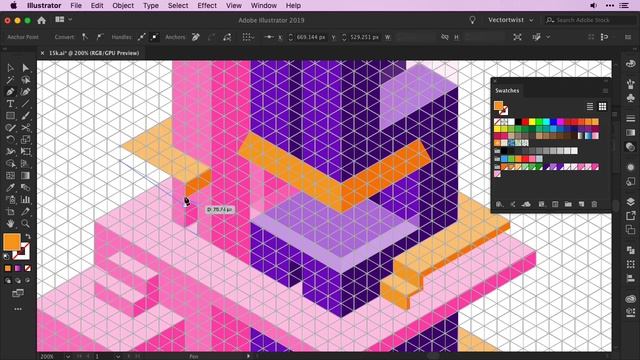Change screen mode button
The image size is (640, 360).
18,293
